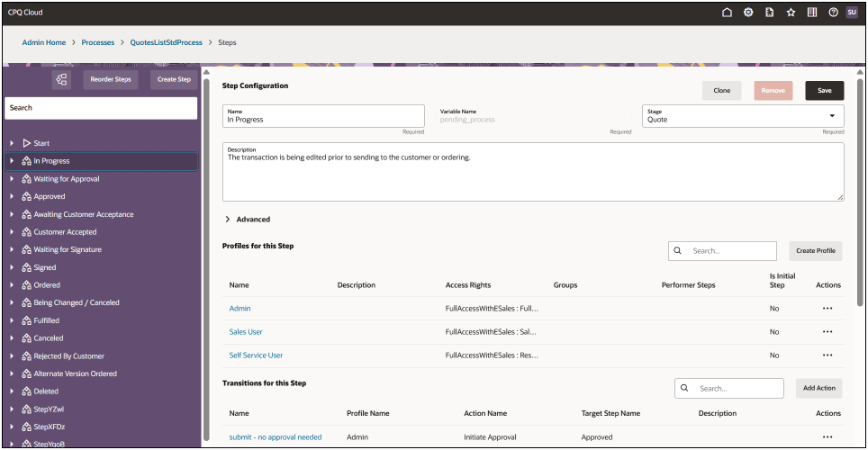Click the Add Action button
The width and height of the screenshot is (868, 450).
click(819, 388)
